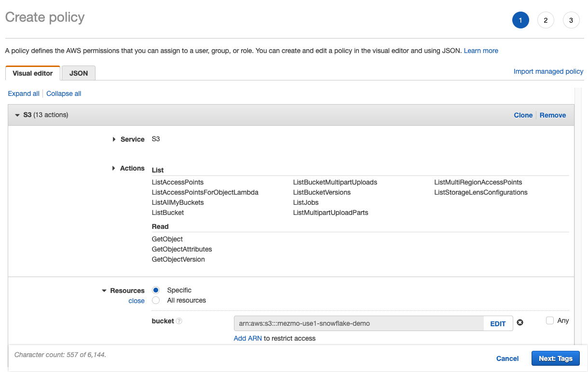Select the All resources radio button

(156, 300)
